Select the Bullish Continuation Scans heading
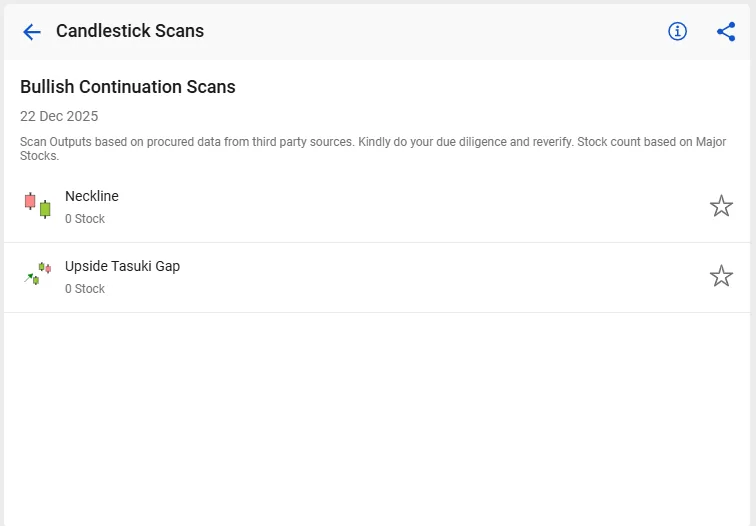756x526 pixels. (128, 87)
